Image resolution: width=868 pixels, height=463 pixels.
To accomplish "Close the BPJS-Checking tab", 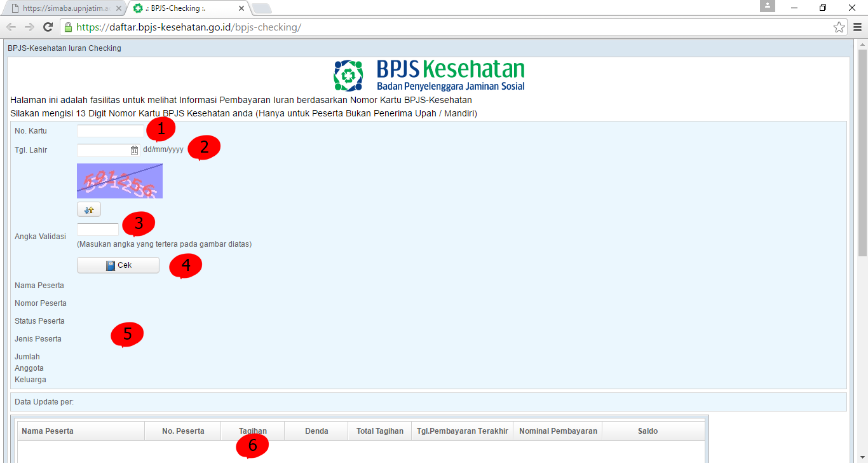I will point(241,8).
